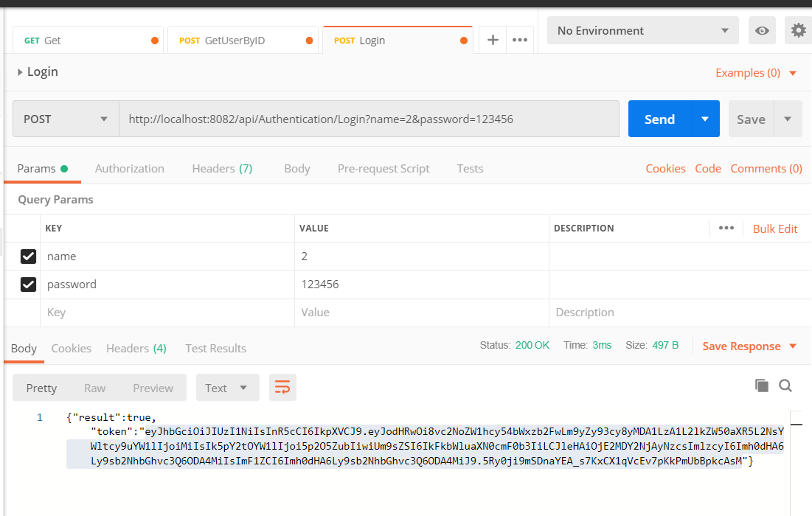Switch to POST GetUserByID tab
Screen dimensions: 812x516
(x=243, y=41)
